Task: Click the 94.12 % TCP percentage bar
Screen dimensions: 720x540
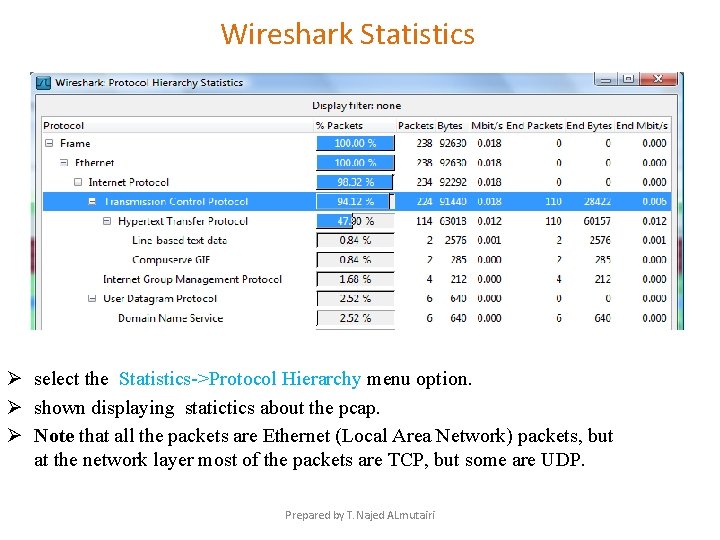Action: coord(355,202)
